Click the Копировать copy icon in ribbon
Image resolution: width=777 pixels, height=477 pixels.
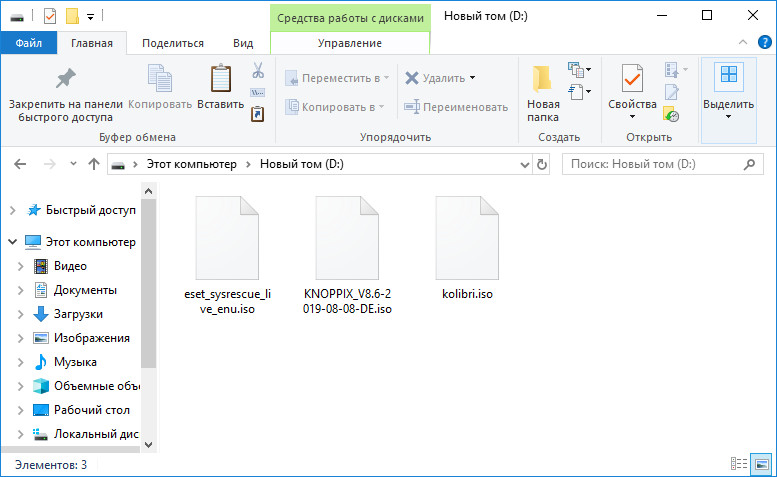160,78
